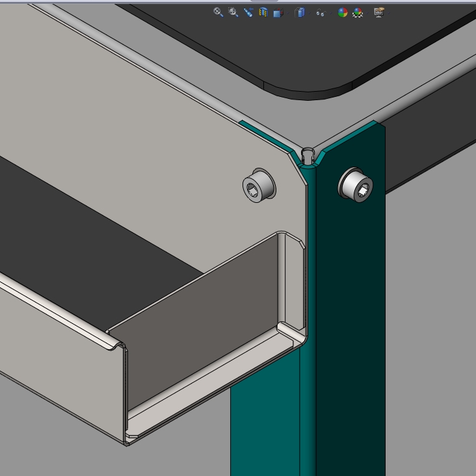
Task: Expand the Hide/Show Items dropdown arrow
Action: tap(331, 13)
